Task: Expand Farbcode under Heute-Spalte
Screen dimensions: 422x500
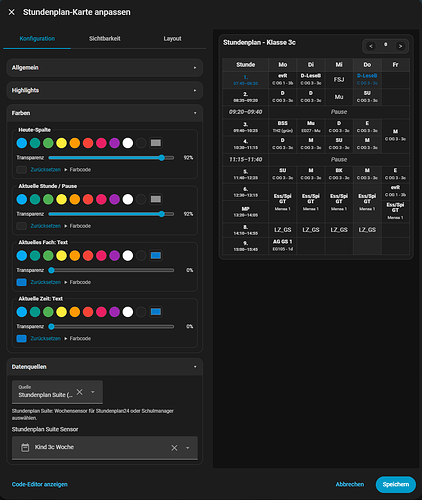Action: point(78,170)
